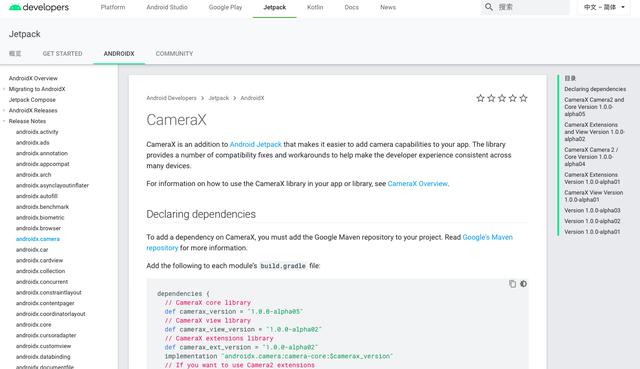
Task: Rate the page five stars
Action: tap(523, 98)
